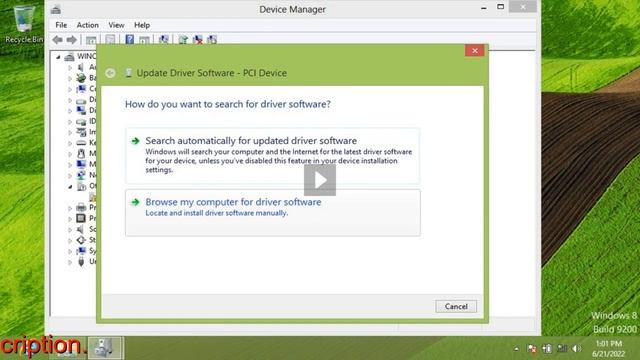Viewport: 640px width, 360px height.
Task: Click the last toolbar icon after Uninstall
Action: 212,40
